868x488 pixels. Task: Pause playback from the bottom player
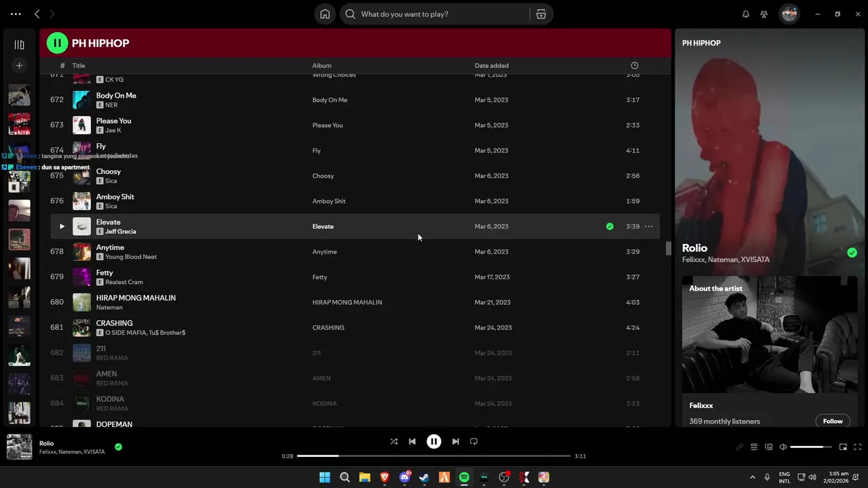434,441
